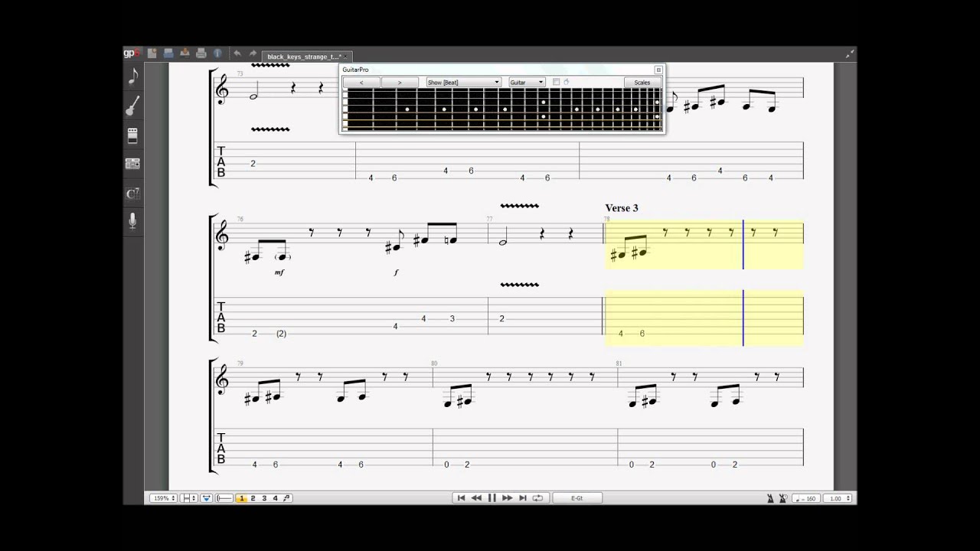Image resolution: width=980 pixels, height=551 pixels.
Task: Rewind to the previous bar
Action: 476,498
